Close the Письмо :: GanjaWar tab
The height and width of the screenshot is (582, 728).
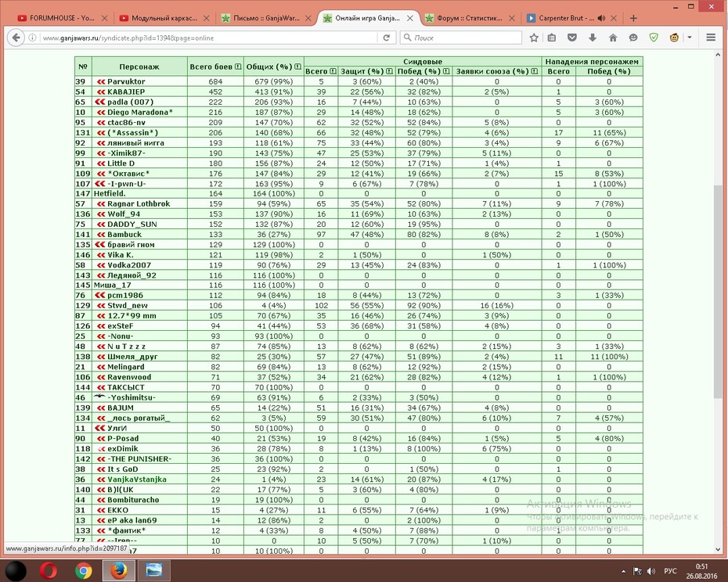308,18
